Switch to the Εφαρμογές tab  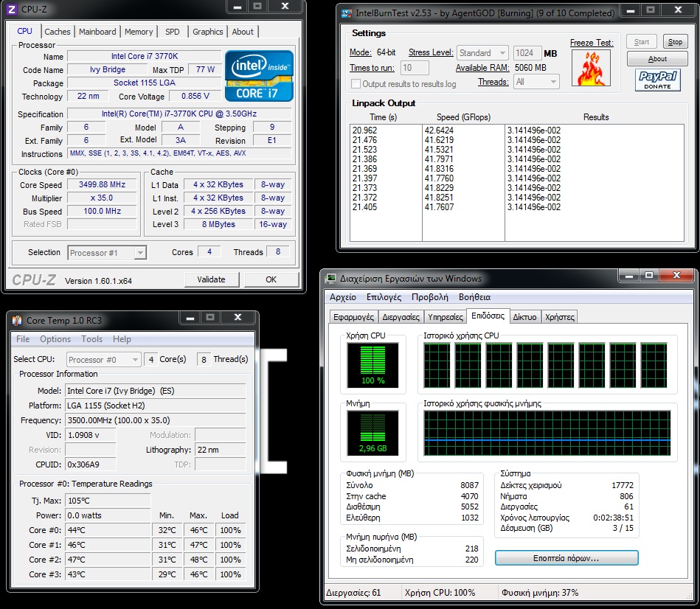click(x=353, y=317)
